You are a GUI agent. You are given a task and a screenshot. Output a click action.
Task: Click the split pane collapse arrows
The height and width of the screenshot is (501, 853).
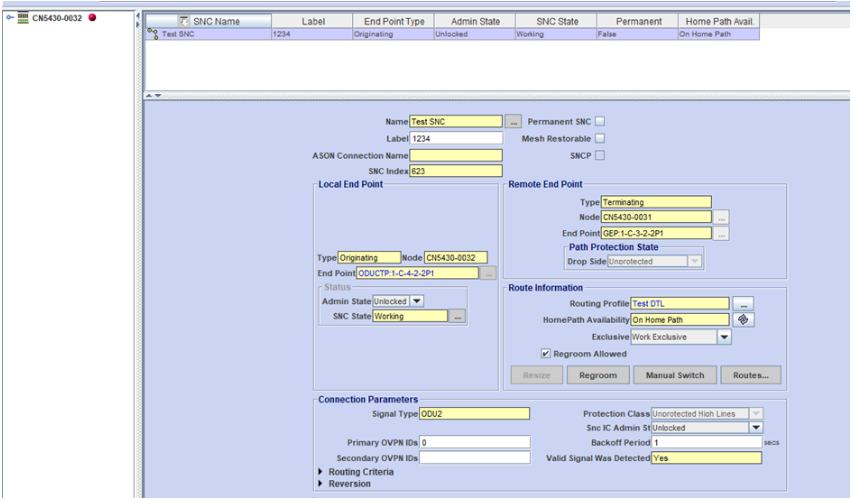coord(153,96)
